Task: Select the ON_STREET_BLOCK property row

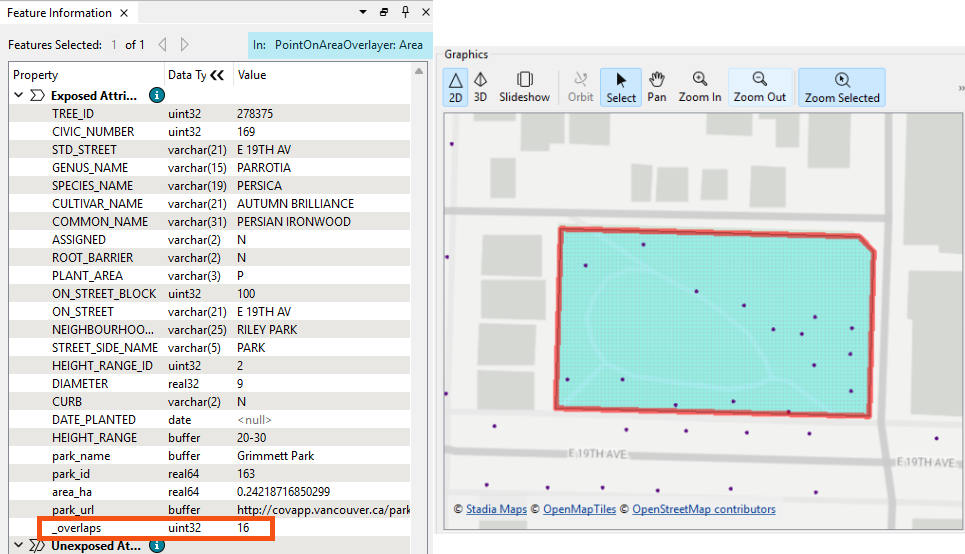Action: (209, 294)
